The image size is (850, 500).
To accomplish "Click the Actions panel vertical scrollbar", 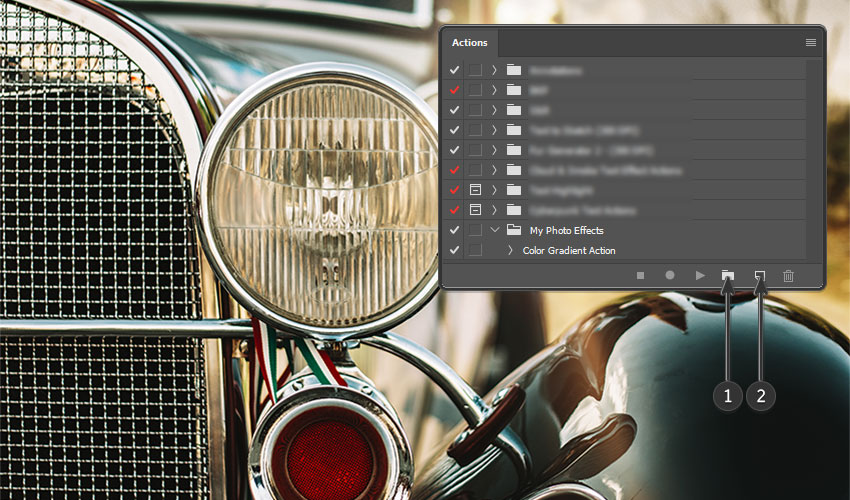I will point(814,159).
